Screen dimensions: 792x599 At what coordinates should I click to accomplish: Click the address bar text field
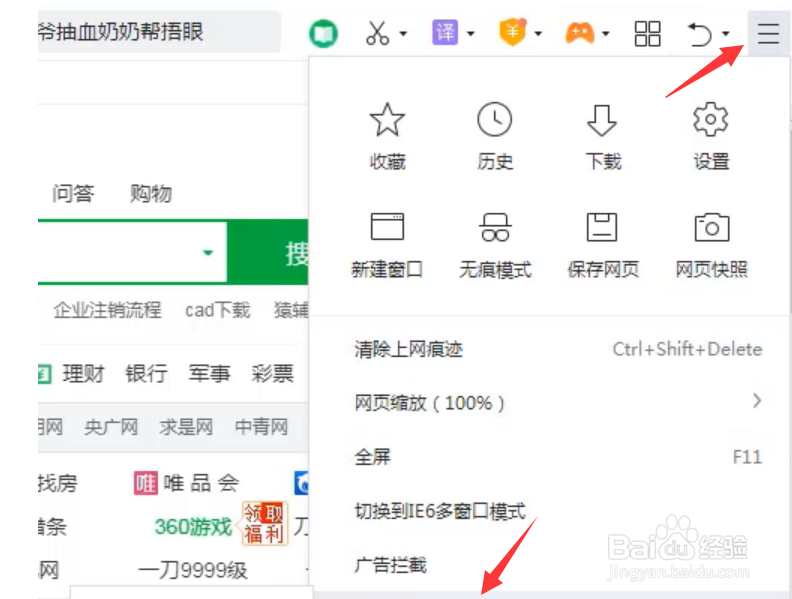coord(159,32)
